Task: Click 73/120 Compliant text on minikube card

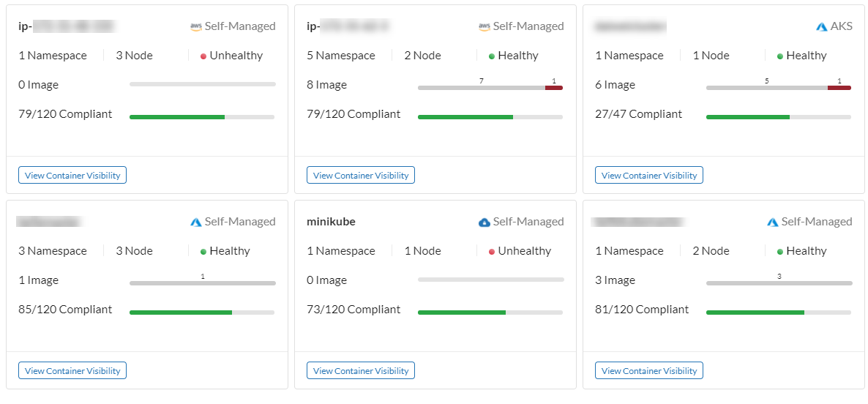Action: pos(353,310)
